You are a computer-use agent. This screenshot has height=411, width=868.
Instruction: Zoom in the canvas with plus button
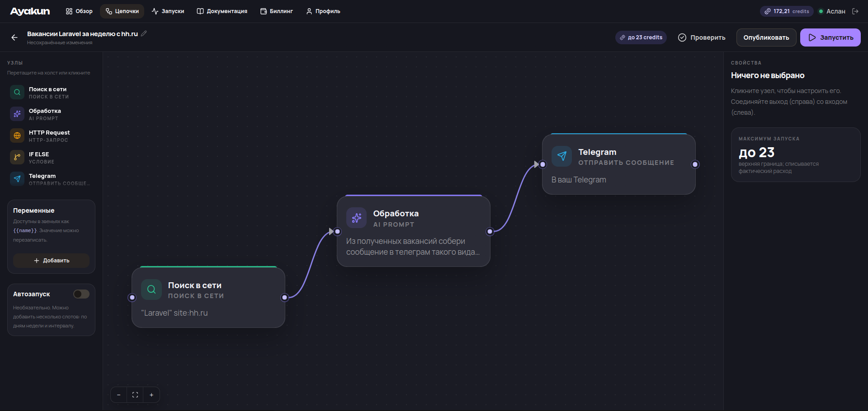(151, 395)
